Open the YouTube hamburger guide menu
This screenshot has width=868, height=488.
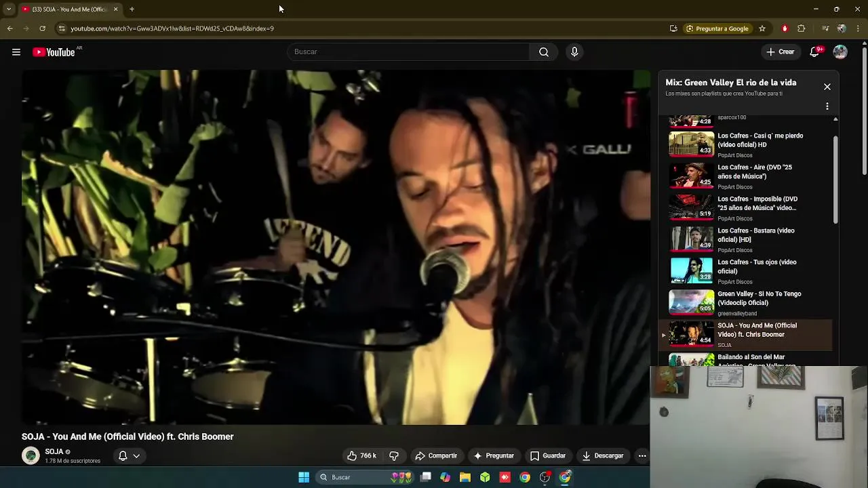click(x=16, y=52)
